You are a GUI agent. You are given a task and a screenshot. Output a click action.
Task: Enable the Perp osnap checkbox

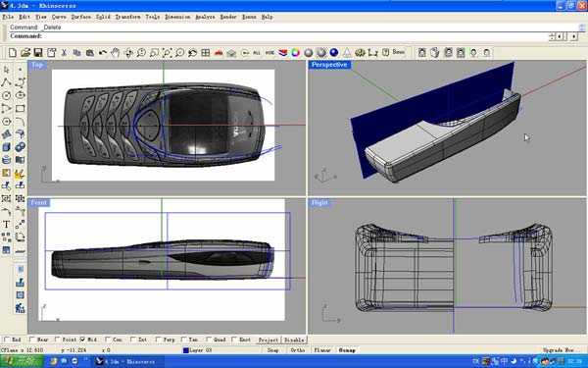(x=158, y=340)
